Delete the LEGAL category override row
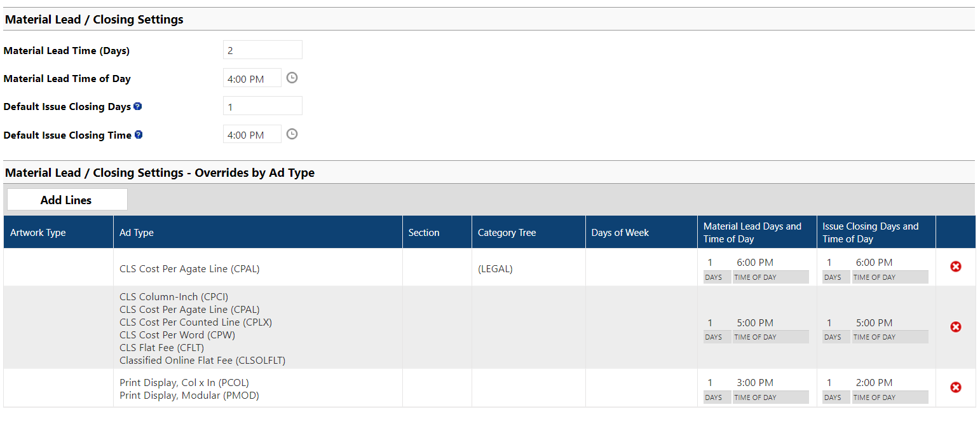Image resolution: width=980 pixels, height=421 pixels. click(955, 266)
